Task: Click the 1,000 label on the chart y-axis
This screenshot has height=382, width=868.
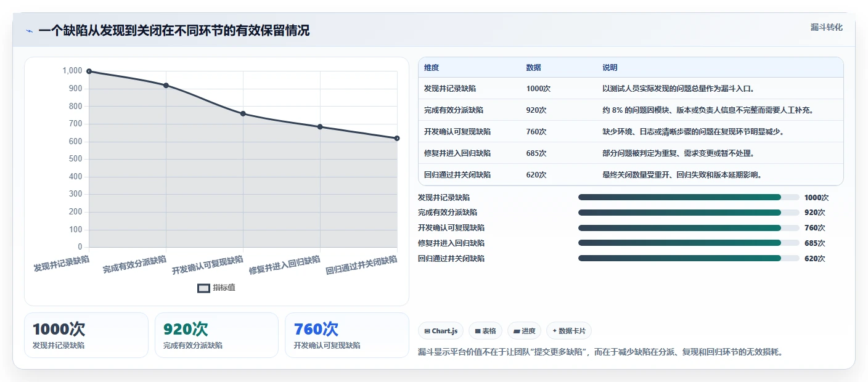Action: point(72,71)
